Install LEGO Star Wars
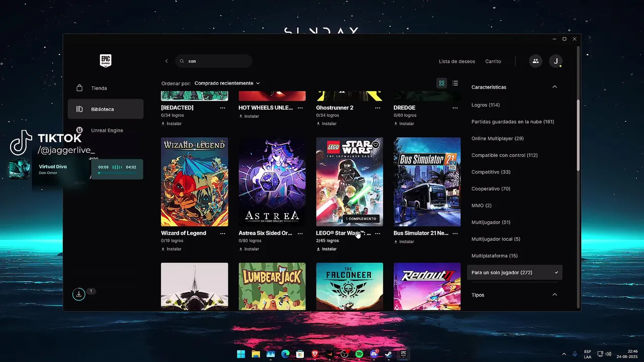 tap(327, 249)
